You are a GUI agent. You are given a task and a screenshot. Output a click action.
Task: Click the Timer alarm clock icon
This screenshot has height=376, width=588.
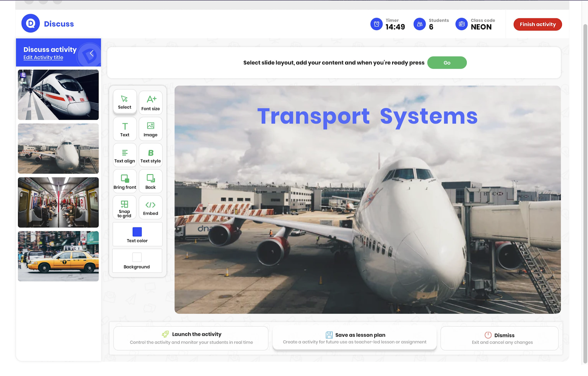coord(377,24)
